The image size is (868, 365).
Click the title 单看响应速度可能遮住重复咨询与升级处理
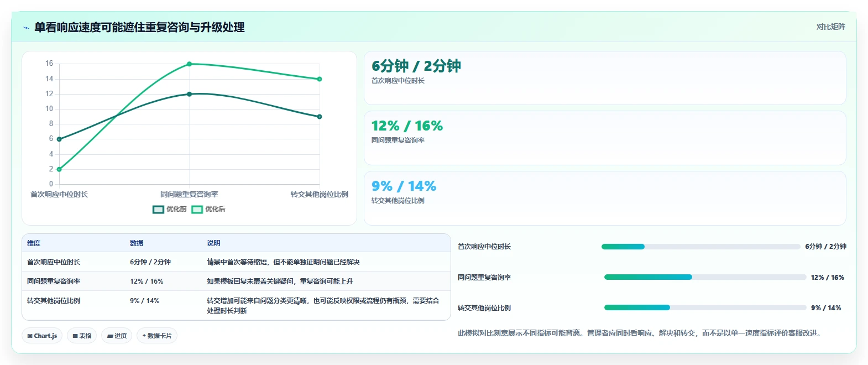pos(139,28)
